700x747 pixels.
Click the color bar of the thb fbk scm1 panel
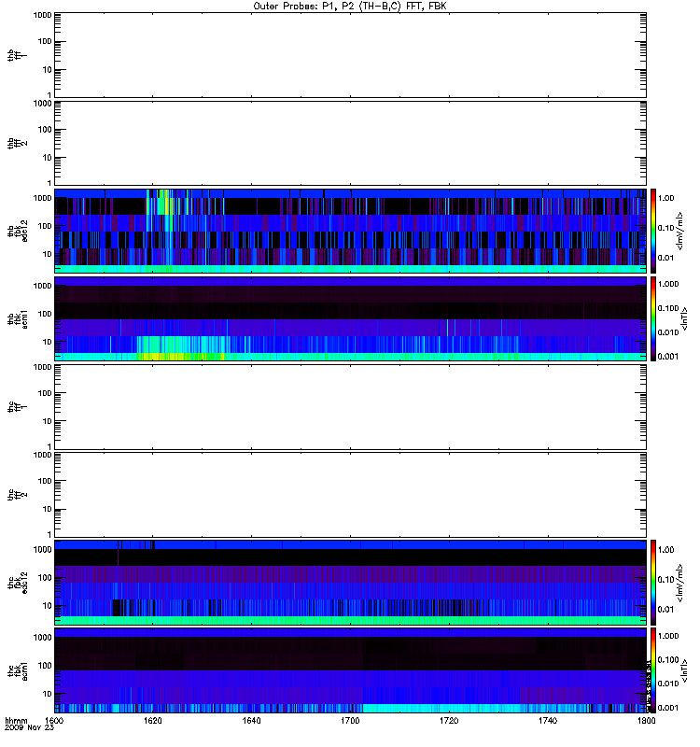click(653, 318)
